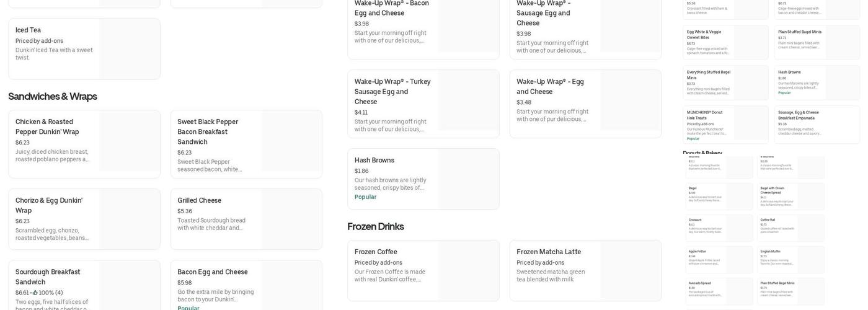The image size is (868, 310).
Task: Pick the Avocado Spread item
Action: [x=719, y=291]
